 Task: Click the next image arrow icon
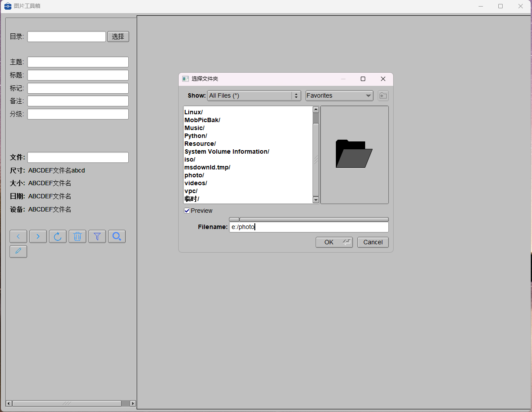point(38,236)
